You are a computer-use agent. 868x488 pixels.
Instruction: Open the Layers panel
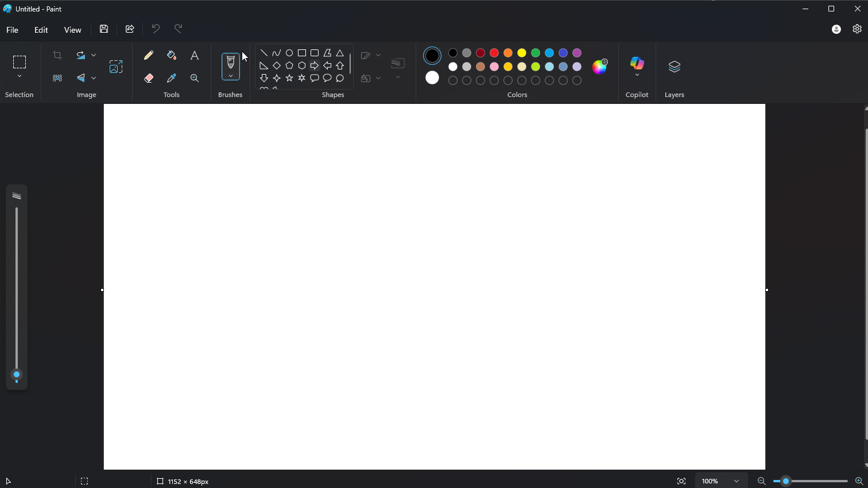pyautogui.click(x=675, y=67)
